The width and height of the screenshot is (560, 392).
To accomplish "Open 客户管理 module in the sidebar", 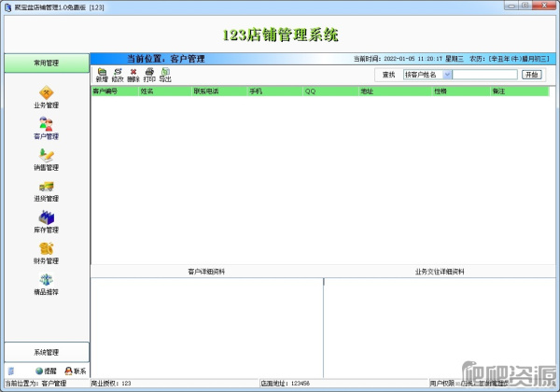I will pos(46,127).
